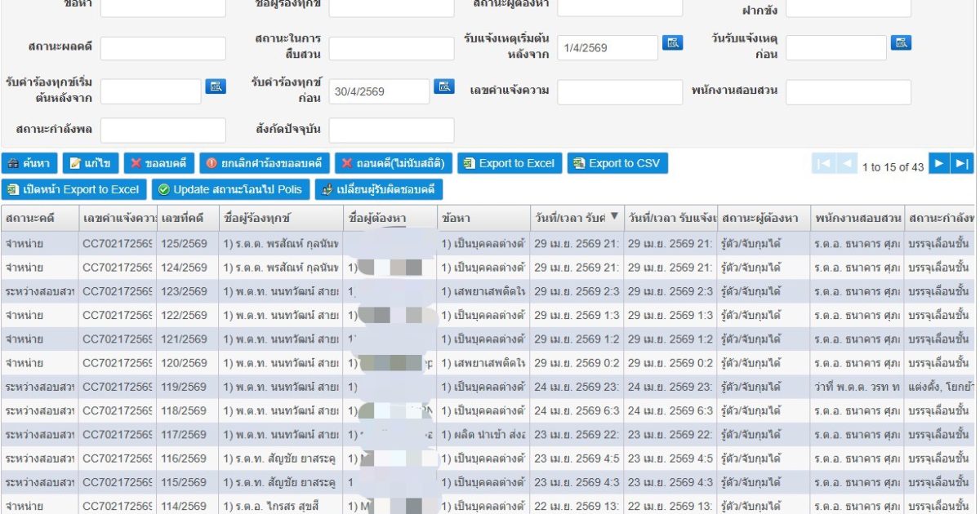Select case number 114/2569 cell
980x514 pixels.
coord(188,506)
